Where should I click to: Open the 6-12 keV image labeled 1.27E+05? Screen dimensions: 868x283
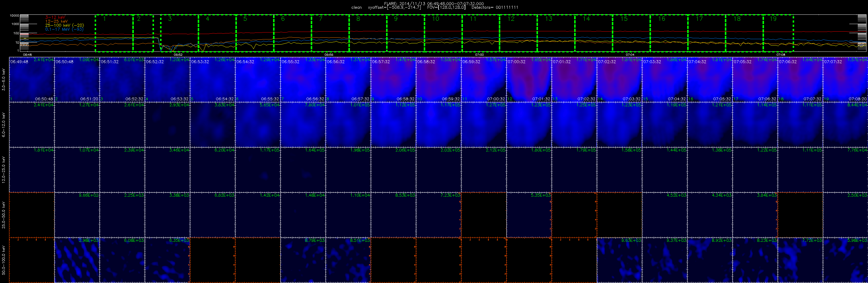[x=484, y=125]
